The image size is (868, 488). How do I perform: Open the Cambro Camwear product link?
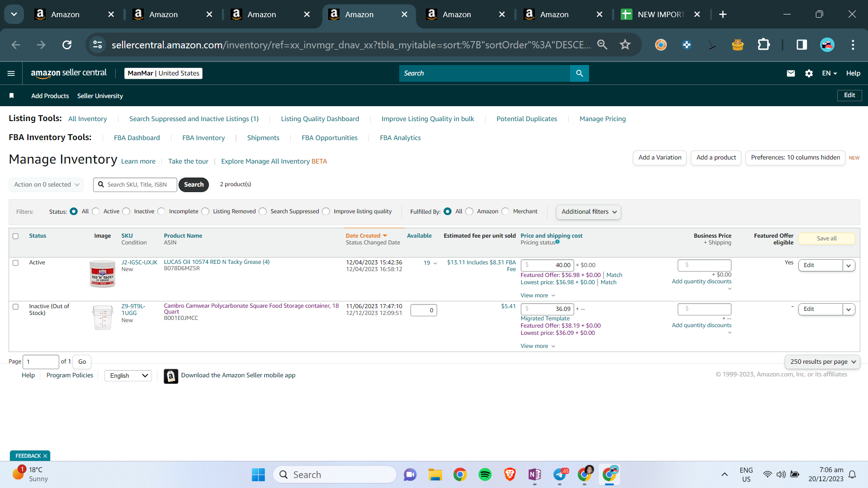(251, 309)
